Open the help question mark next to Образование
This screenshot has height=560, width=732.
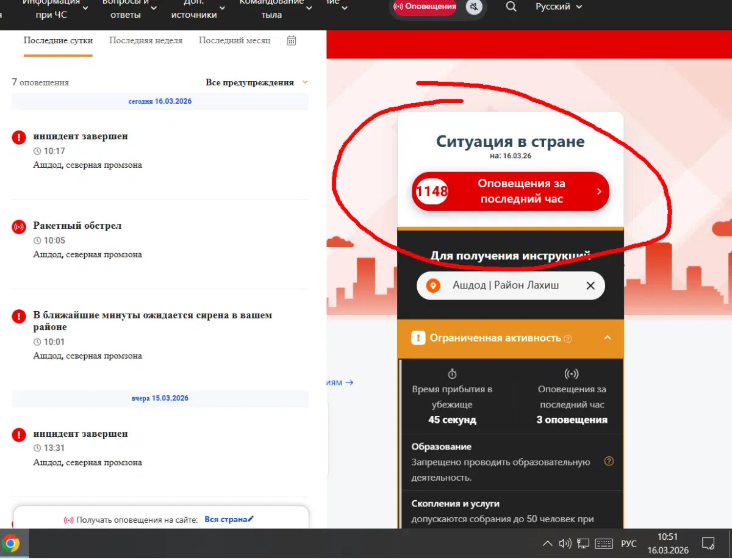(x=609, y=461)
